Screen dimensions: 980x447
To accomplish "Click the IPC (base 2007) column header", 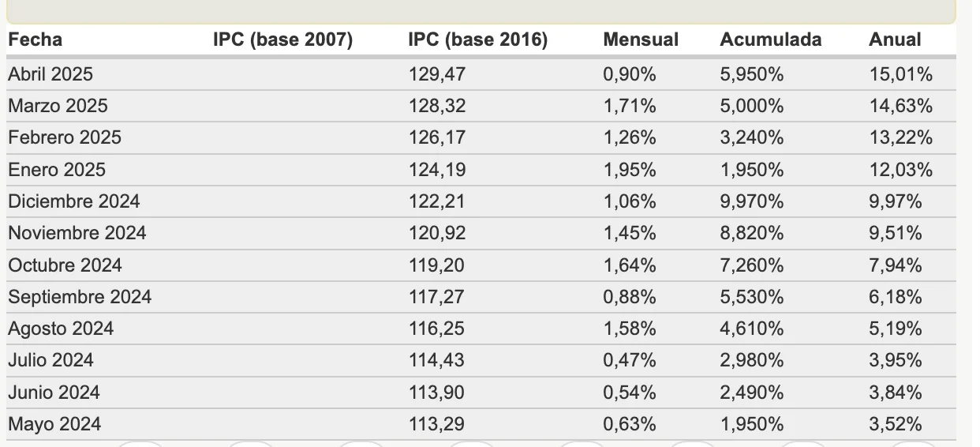I will [282, 39].
